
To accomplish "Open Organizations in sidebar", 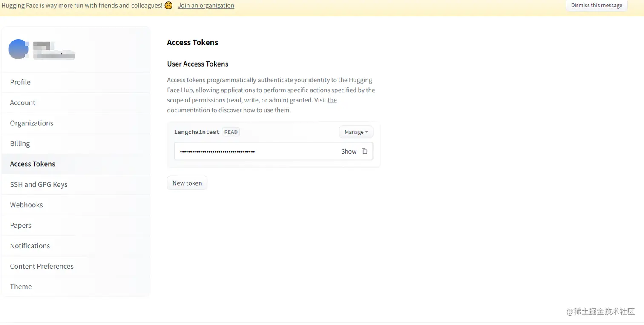I will [x=32, y=123].
